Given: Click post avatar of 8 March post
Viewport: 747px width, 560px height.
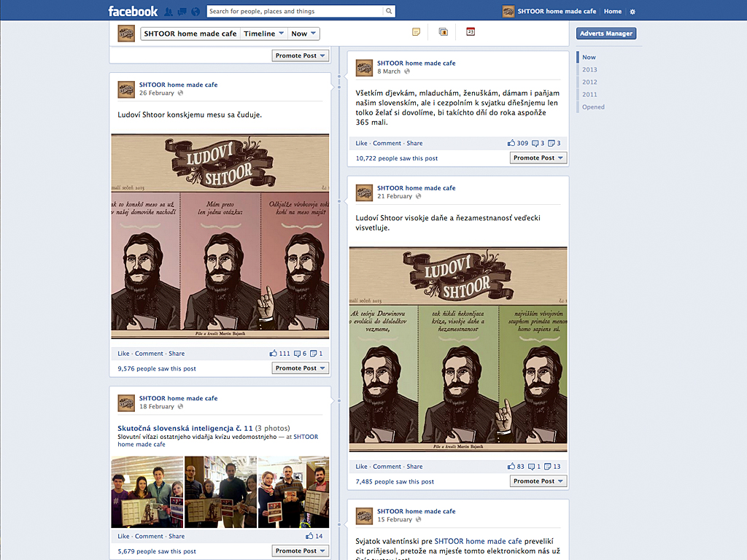Looking at the screenshot, I should tap(365, 68).
